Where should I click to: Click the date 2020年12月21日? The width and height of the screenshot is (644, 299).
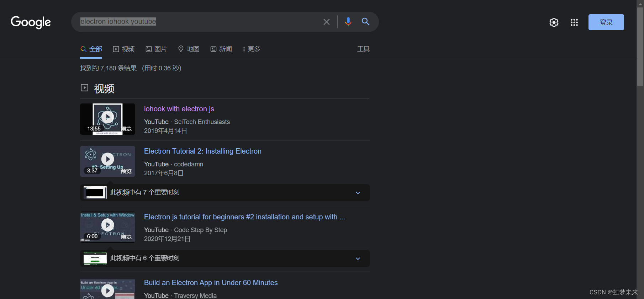coord(167,239)
